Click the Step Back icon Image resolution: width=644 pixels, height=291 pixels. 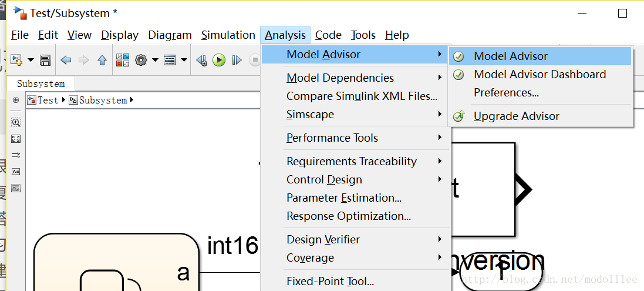(x=201, y=61)
